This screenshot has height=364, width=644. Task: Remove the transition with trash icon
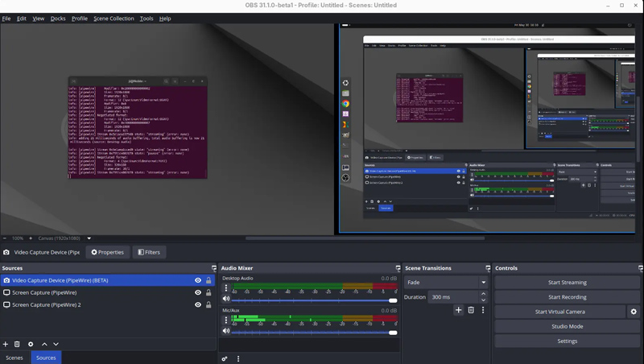pos(471,310)
